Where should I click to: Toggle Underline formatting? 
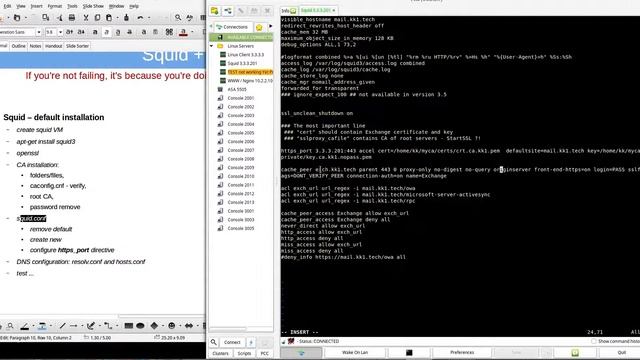tap(118, 32)
